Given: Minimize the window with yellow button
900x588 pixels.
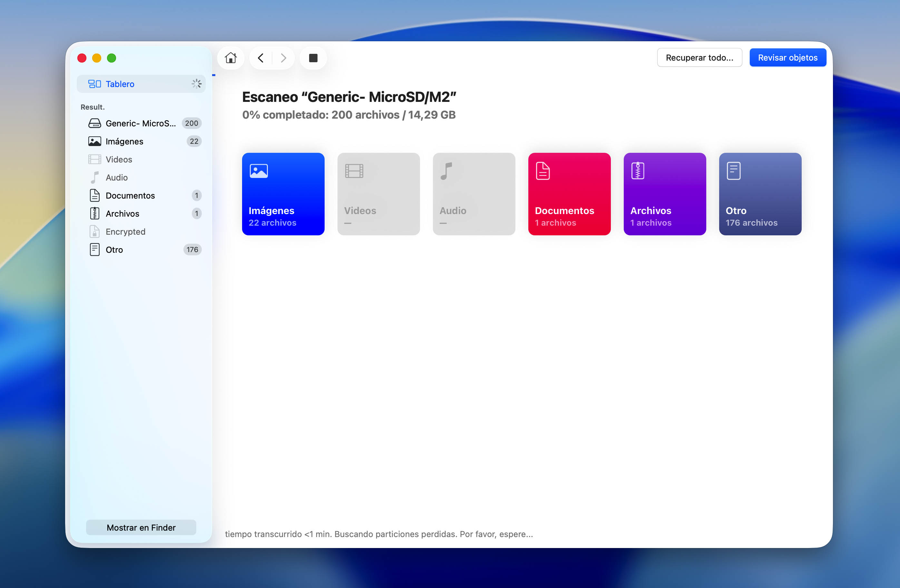Looking at the screenshot, I should pyautogui.click(x=97, y=58).
